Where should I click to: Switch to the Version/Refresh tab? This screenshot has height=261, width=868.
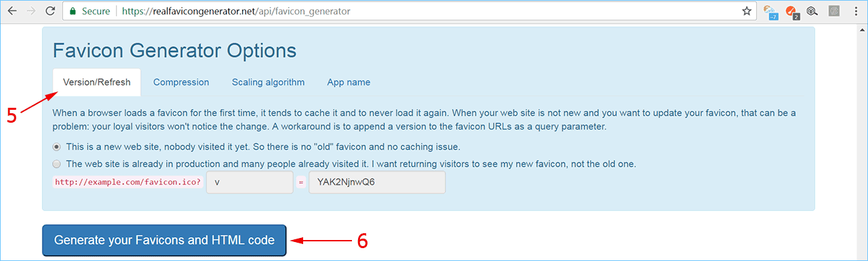coord(97,82)
